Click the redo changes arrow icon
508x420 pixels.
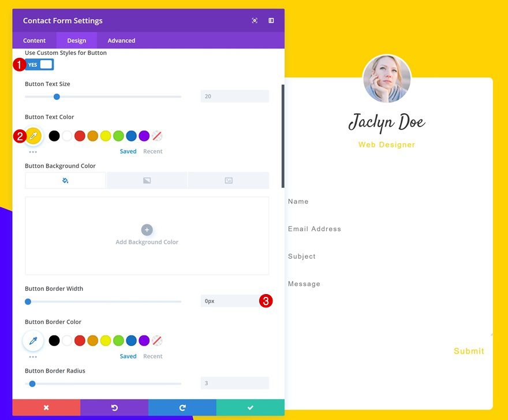pyautogui.click(x=182, y=407)
